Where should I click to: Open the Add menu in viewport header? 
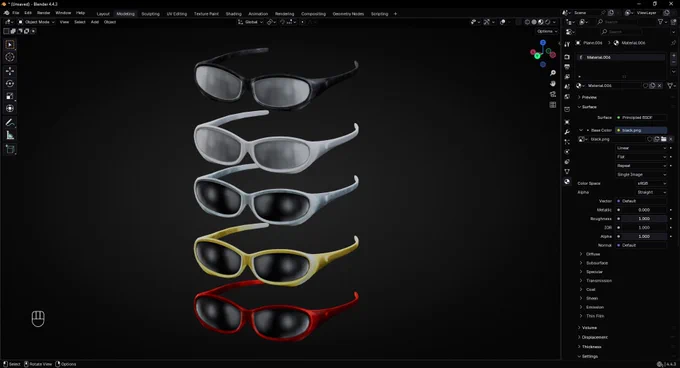[95, 22]
